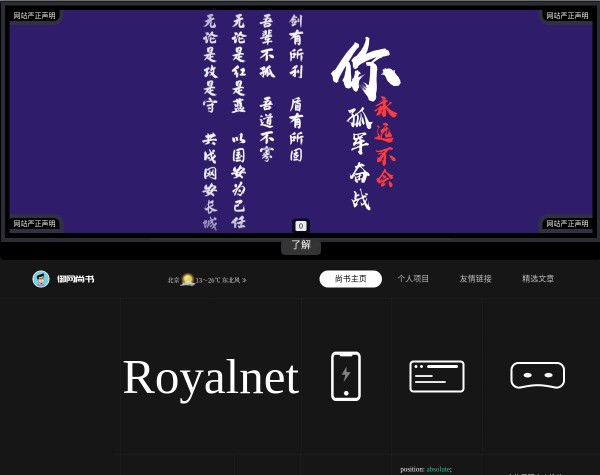This screenshot has width=600, height=475.
Task: Click the large Royalnet heading text
Action: pyautogui.click(x=210, y=377)
